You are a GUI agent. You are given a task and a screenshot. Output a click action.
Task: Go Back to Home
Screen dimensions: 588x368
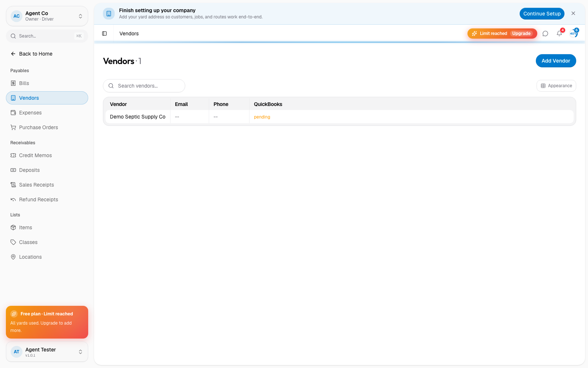click(x=47, y=54)
